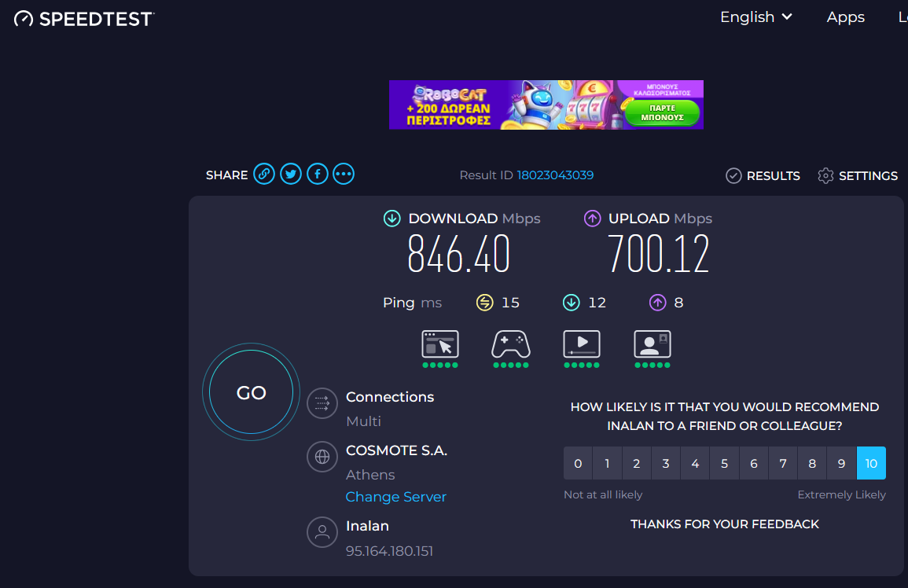Click the download value 846.40
This screenshot has width=908, height=588.
tap(458, 253)
